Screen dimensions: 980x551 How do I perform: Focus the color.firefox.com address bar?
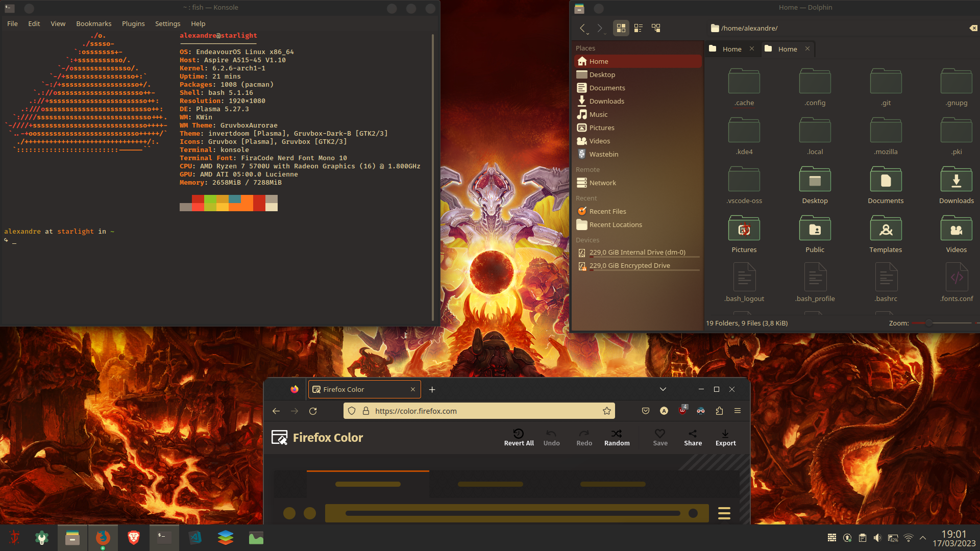click(x=479, y=411)
